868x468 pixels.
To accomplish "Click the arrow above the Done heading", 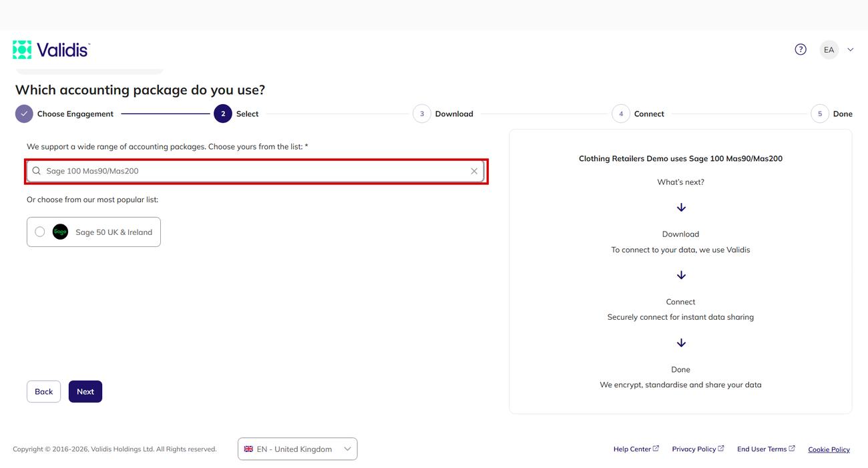I will (681, 342).
